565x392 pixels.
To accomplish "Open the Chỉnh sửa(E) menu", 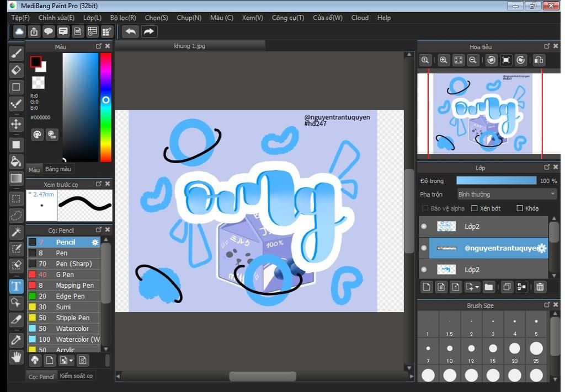I will [56, 18].
